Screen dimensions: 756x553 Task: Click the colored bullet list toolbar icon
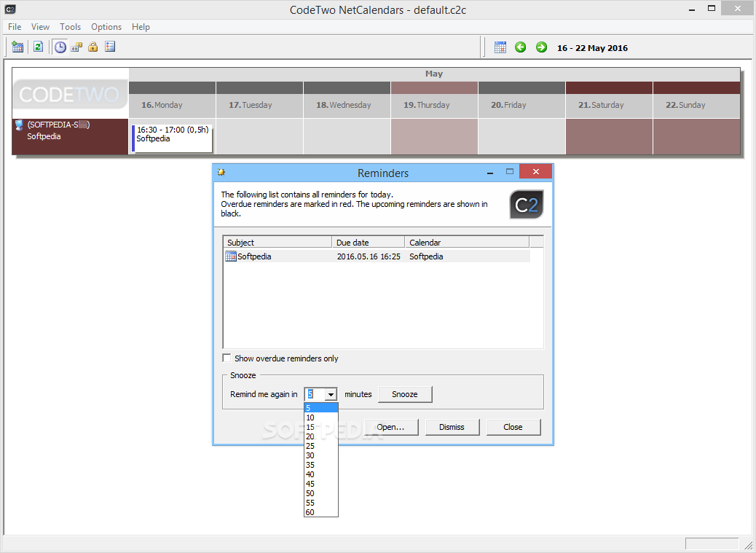(110, 47)
